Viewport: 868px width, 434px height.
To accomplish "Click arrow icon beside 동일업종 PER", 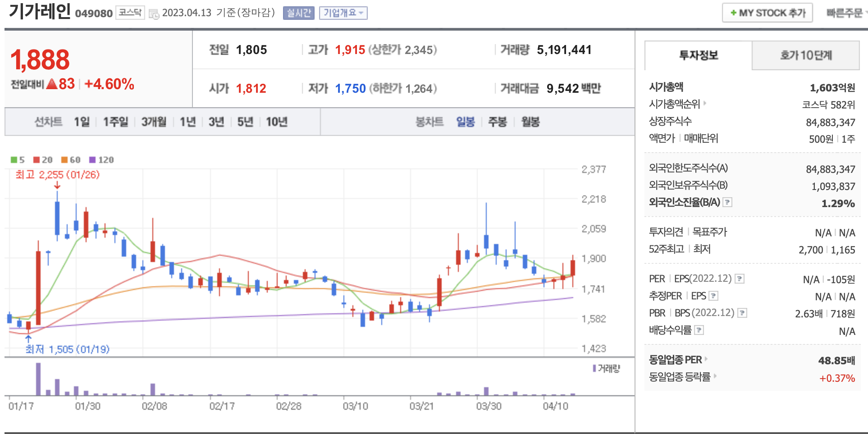I will click(x=706, y=359).
